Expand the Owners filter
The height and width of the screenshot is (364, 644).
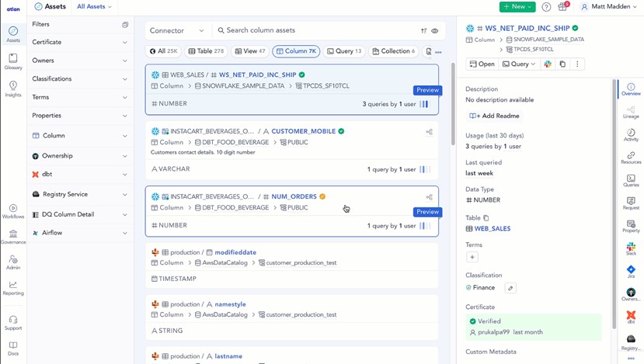click(80, 61)
